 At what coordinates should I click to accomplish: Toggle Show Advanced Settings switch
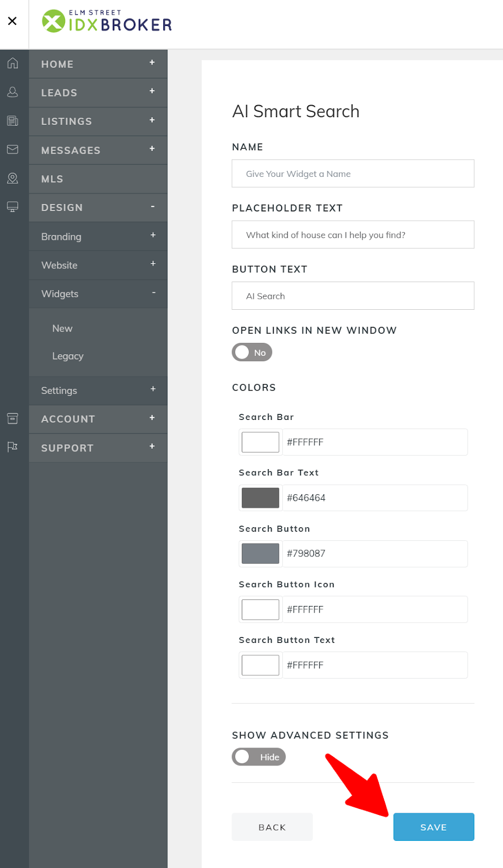click(259, 757)
